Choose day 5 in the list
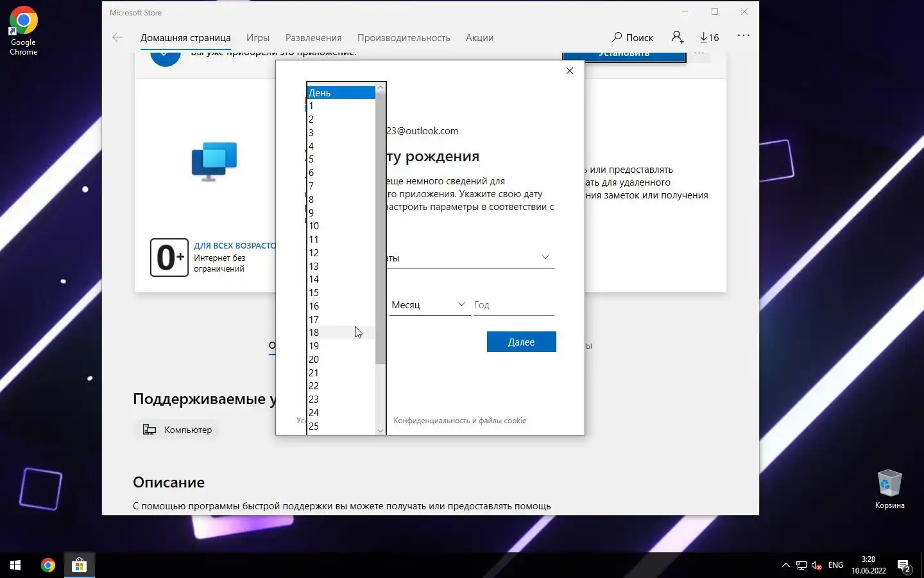Image resolution: width=924 pixels, height=578 pixels. [341, 159]
